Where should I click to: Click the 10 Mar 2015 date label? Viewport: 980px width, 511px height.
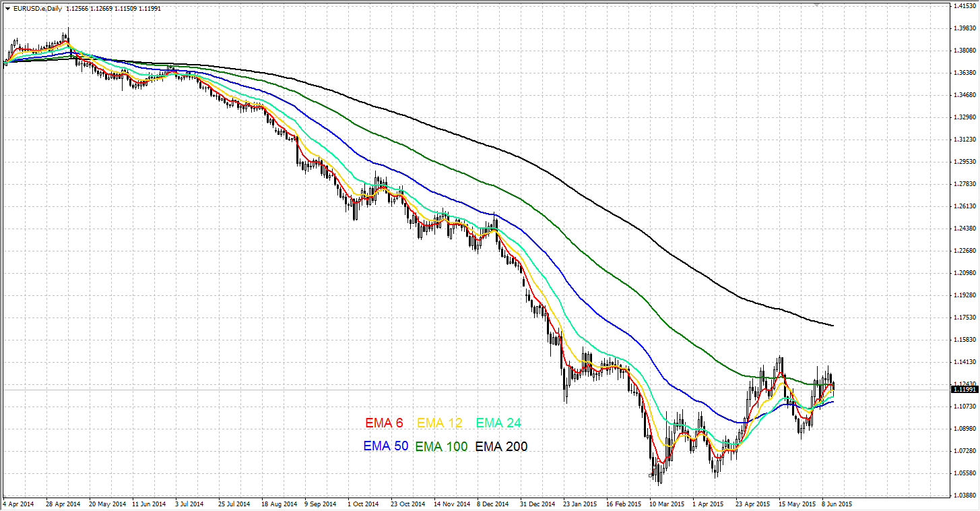click(666, 504)
